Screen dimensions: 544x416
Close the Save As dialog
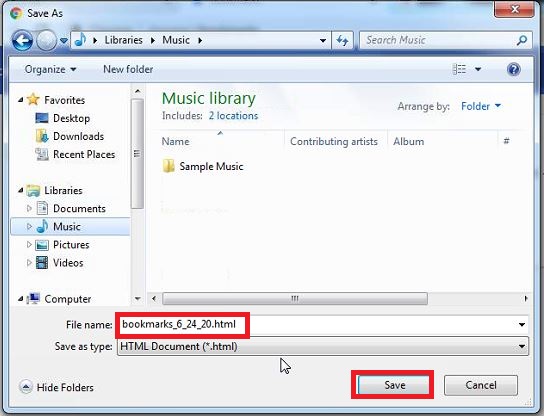515,9
